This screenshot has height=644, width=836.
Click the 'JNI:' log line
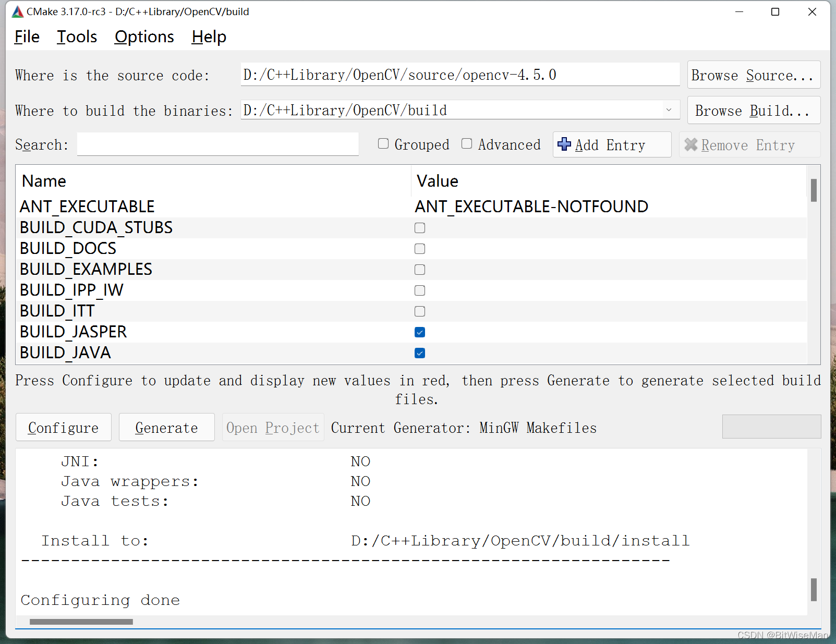pos(215,461)
